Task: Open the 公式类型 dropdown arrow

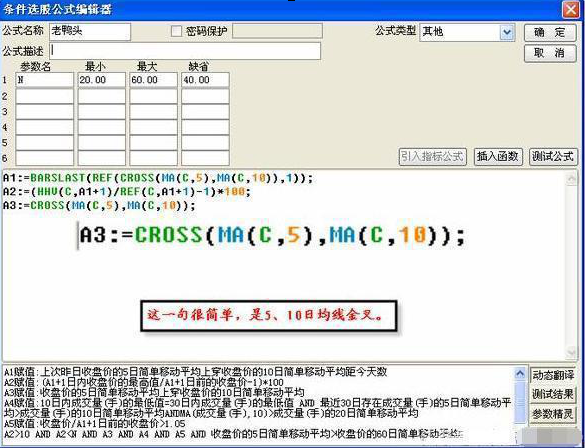Action: click(x=507, y=32)
